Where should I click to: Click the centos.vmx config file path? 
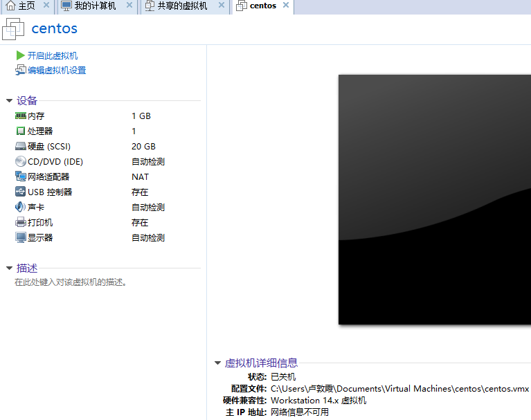[399, 389]
